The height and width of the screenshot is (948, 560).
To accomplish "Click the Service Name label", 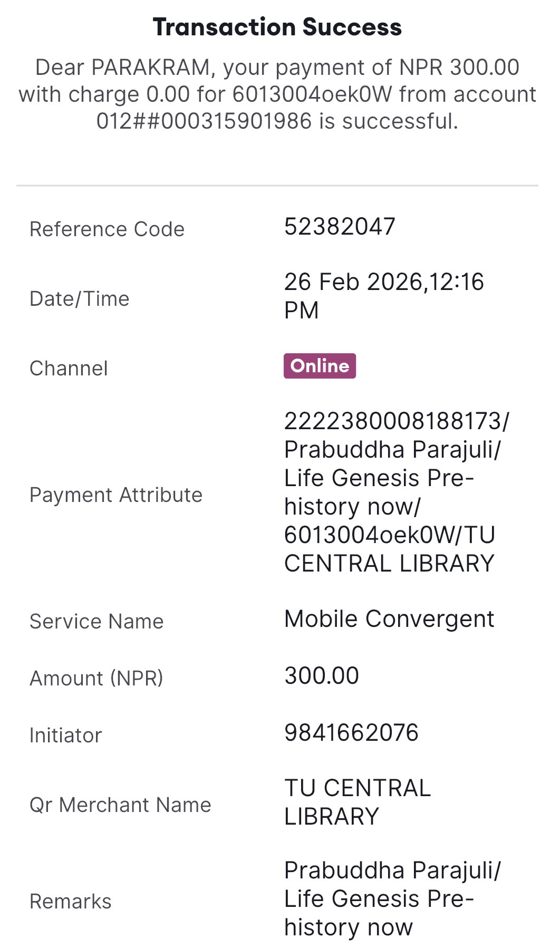I will click(96, 622).
